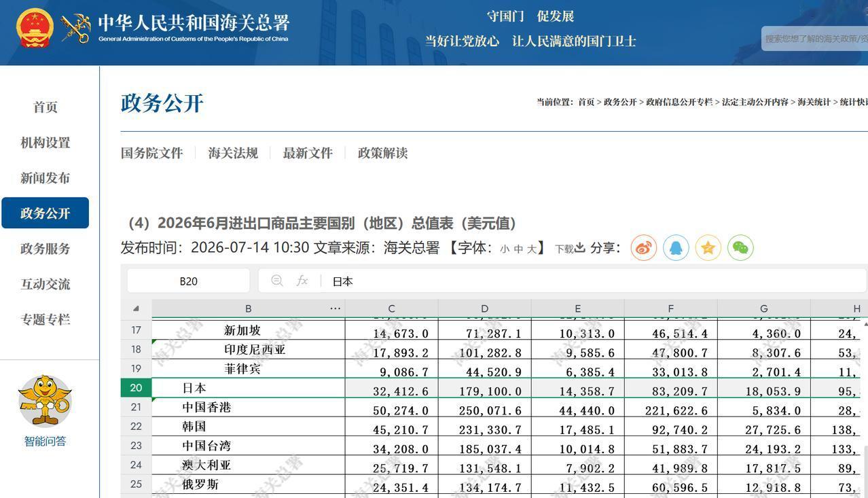Select column F header

(670, 308)
